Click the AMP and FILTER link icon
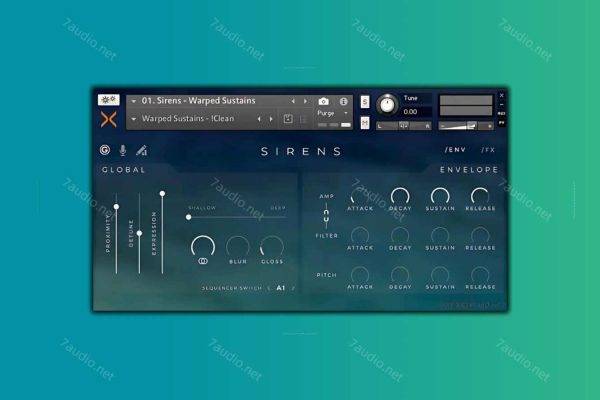The width and height of the screenshot is (600, 400). [x=326, y=216]
